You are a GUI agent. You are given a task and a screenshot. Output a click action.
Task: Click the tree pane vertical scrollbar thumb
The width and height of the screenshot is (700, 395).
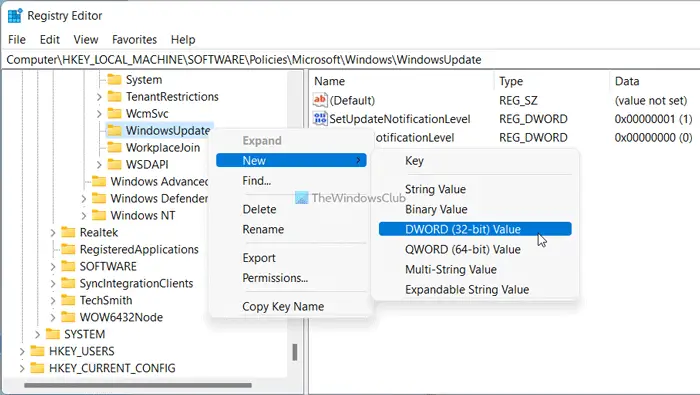tap(295, 352)
